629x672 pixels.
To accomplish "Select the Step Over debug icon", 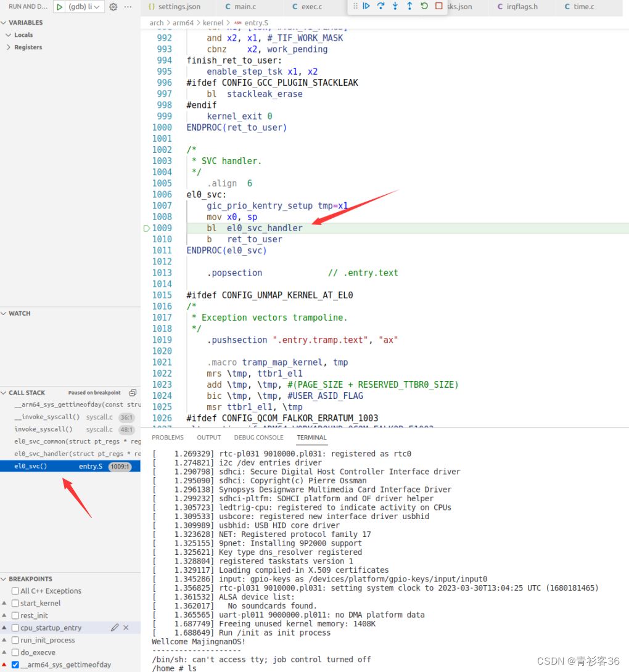I will pyautogui.click(x=380, y=6).
